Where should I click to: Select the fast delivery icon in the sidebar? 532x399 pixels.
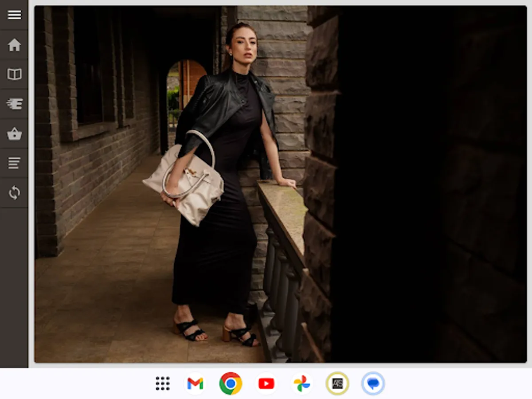point(14,104)
